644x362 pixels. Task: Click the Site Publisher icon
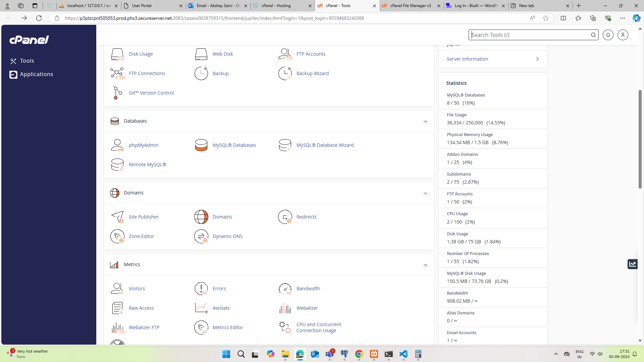point(117,217)
